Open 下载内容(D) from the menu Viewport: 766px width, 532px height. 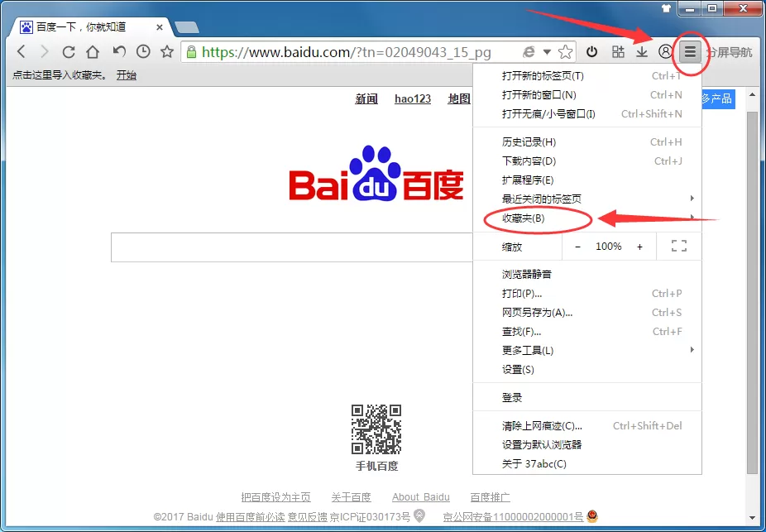coord(587,161)
